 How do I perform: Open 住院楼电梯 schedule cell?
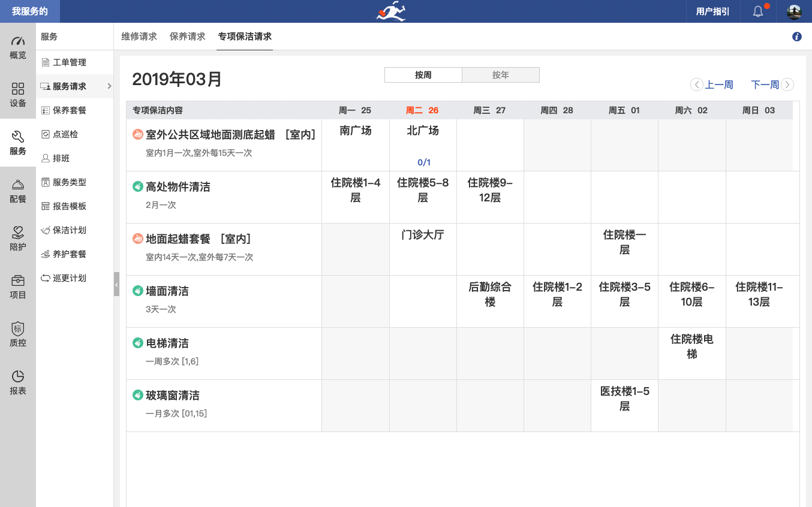tap(691, 354)
